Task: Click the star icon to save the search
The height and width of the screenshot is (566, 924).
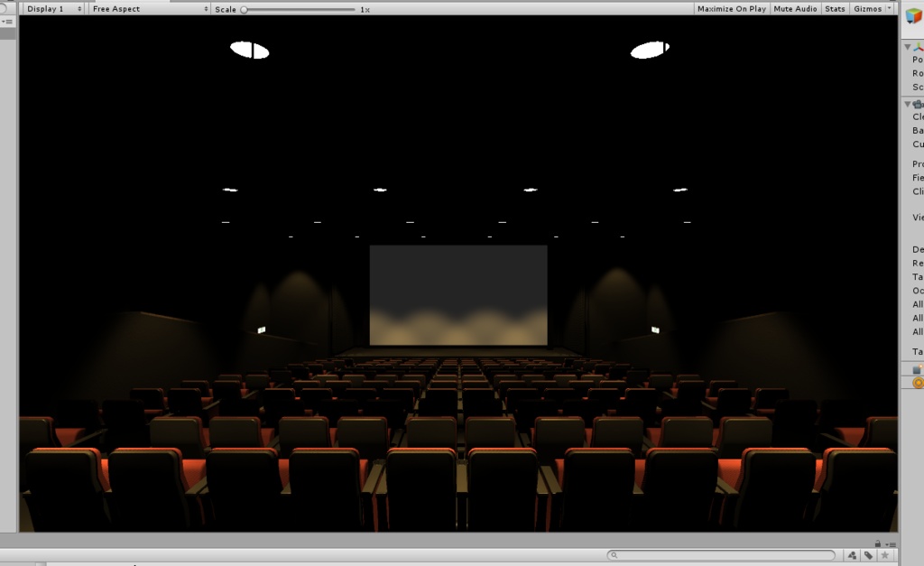Action: 884,556
